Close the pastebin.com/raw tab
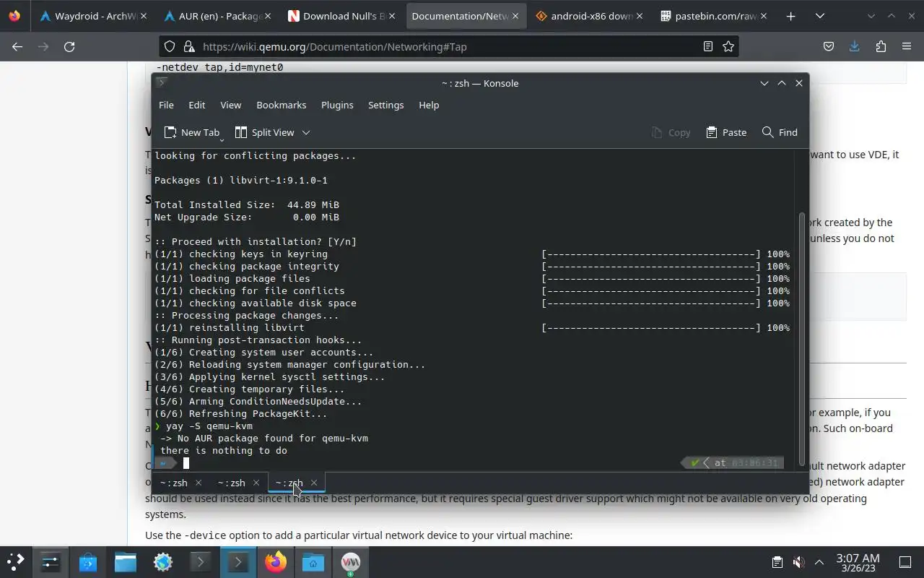924x578 pixels. [x=763, y=16]
